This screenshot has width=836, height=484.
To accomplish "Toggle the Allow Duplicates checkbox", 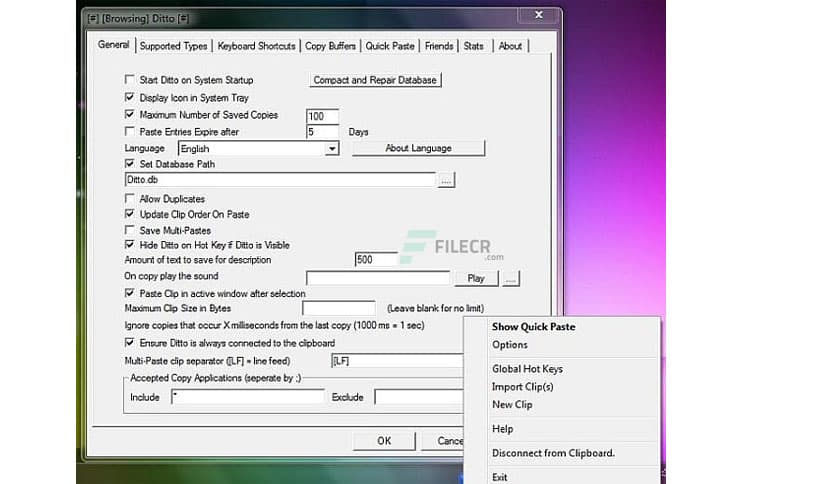I will tap(129, 199).
